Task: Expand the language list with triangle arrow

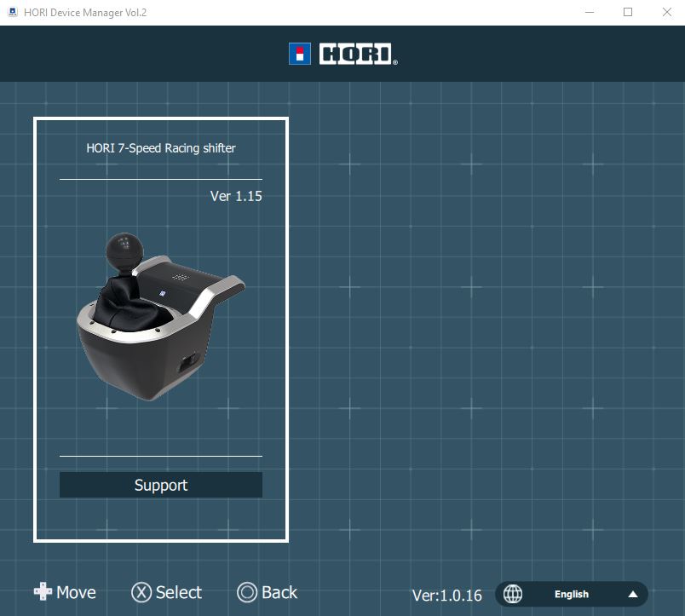Action: [632, 594]
